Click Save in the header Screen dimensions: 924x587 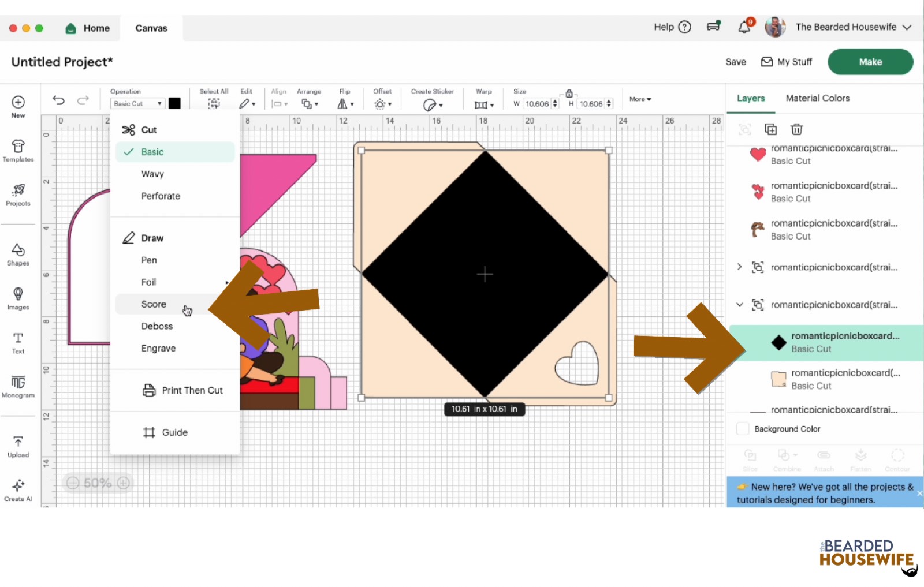[735, 62]
